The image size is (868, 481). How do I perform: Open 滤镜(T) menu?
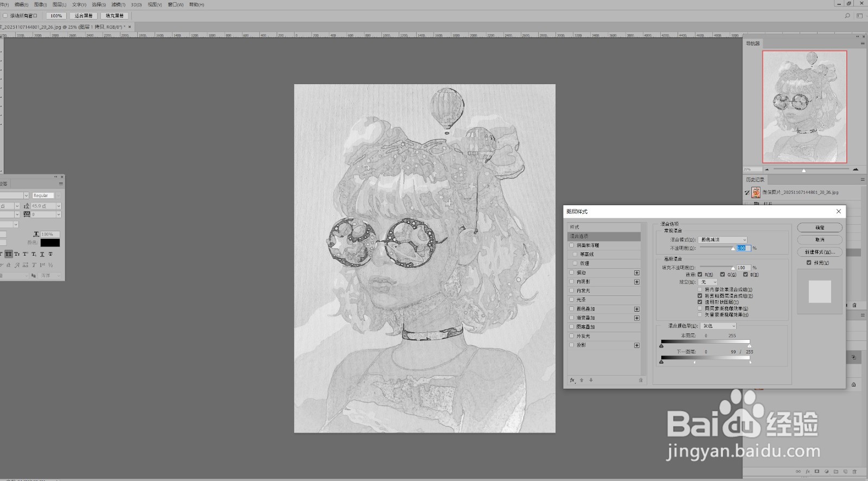point(118,4)
